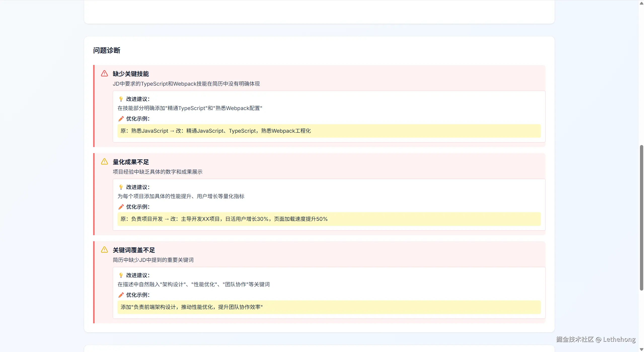
Task: Click the page scrollbar thumb
Action: [641, 218]
